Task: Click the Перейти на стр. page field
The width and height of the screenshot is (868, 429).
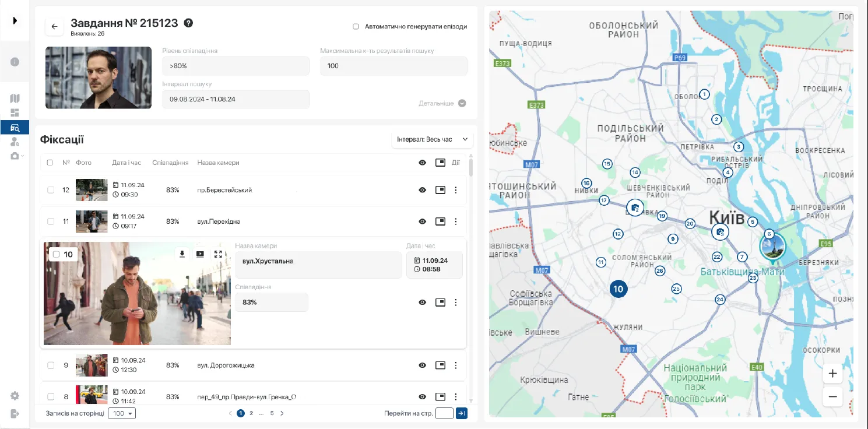Action: pyautogui.click(x=444, y=413)
